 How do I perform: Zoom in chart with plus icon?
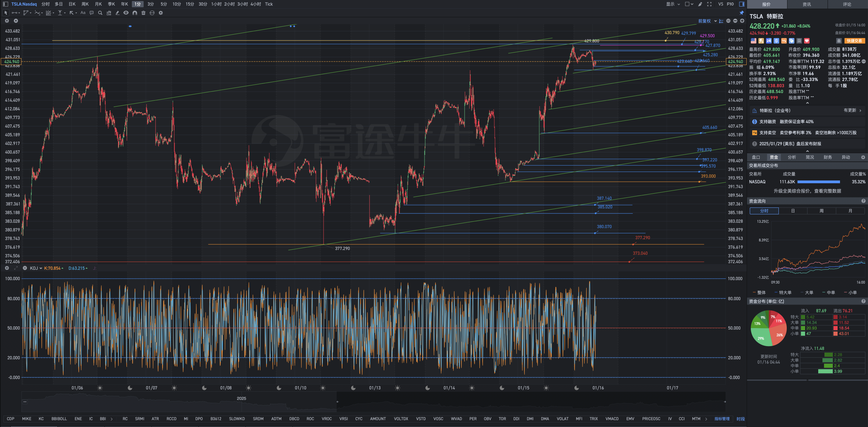point(742,21)
